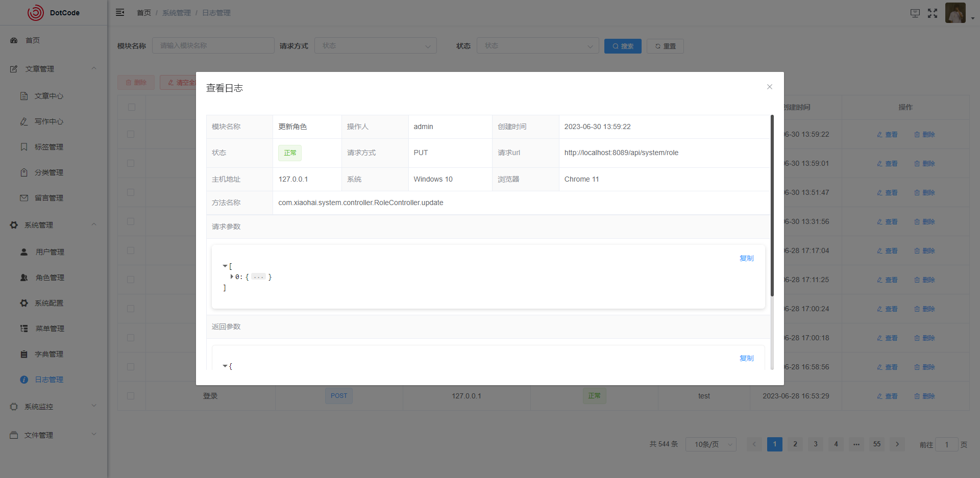The image size is (980, 478).
Task: Click 删除 for the 16:58:56 row
Action: click(924, 367)
